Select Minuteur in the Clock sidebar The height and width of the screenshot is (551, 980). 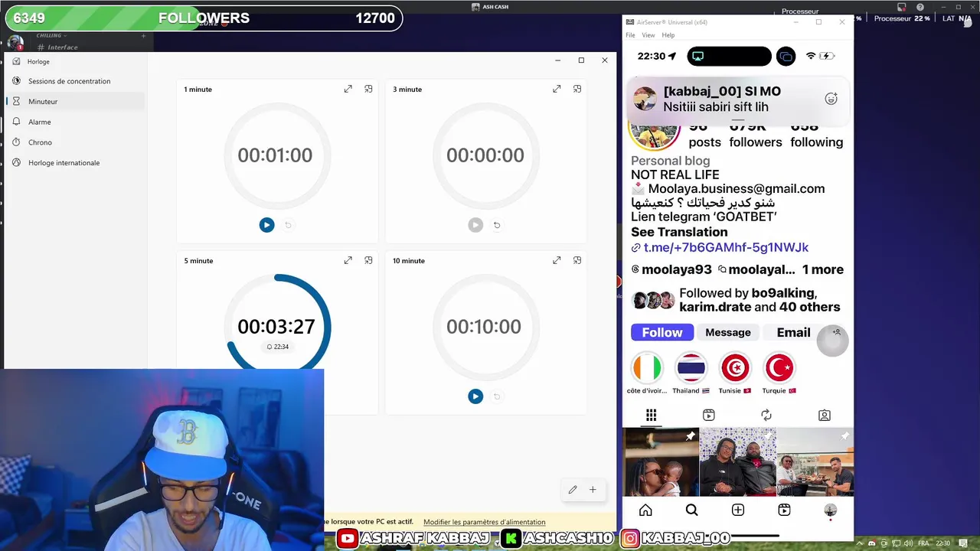(x=74, y=101)
